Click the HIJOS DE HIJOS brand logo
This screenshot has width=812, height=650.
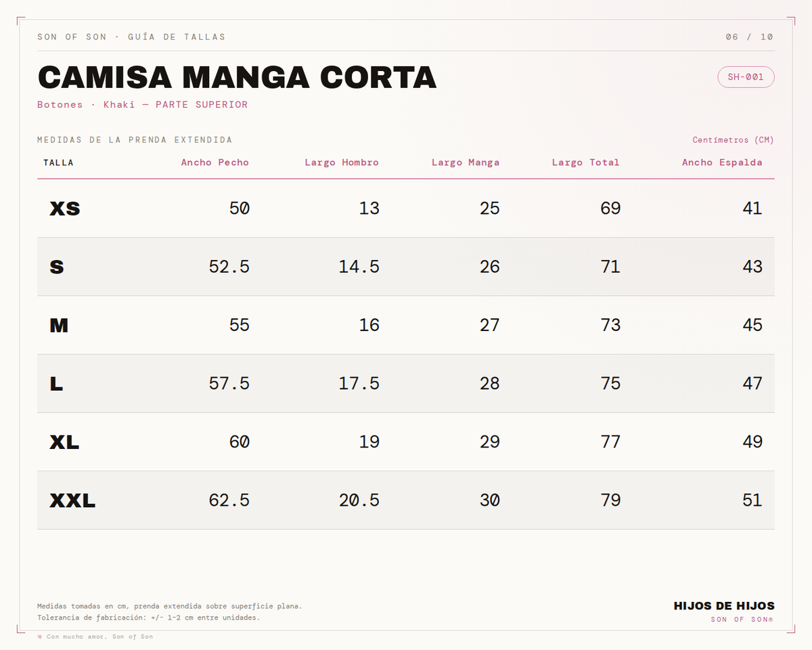(x=724, y=606)
